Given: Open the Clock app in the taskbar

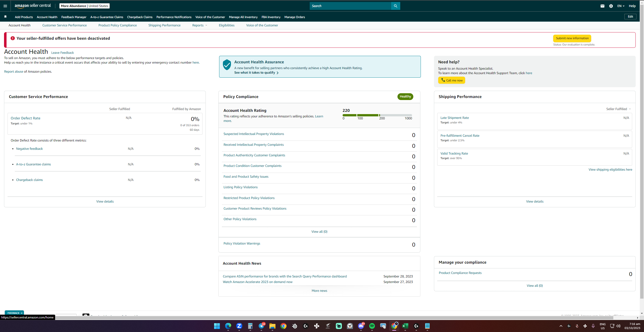Looking at the screenshot, I should [x=350, y=326].
